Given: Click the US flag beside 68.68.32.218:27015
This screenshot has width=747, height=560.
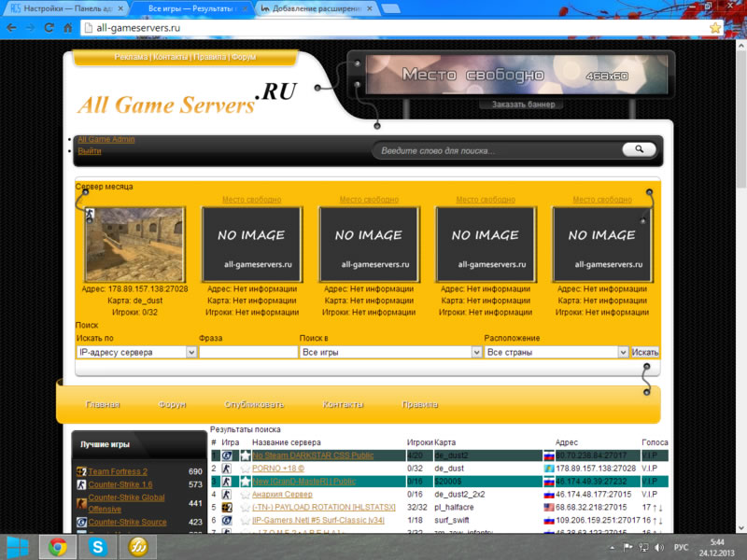Looking at the screenshot, I should tap(549, 507).
